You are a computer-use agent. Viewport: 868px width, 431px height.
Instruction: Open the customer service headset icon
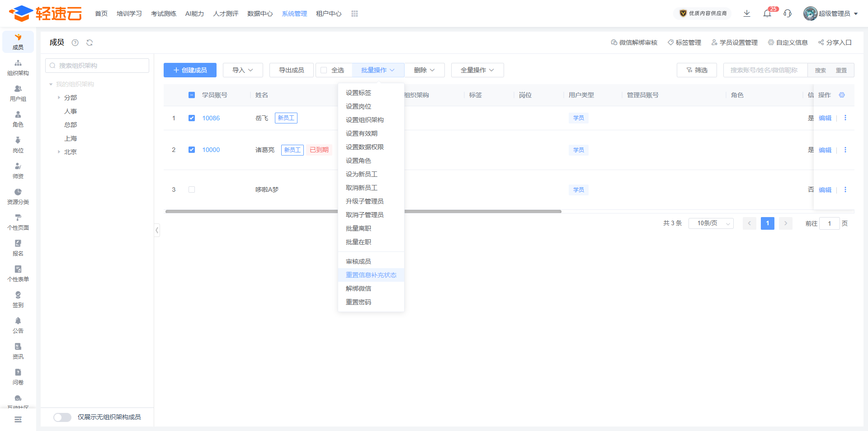(x=788, y=14)
